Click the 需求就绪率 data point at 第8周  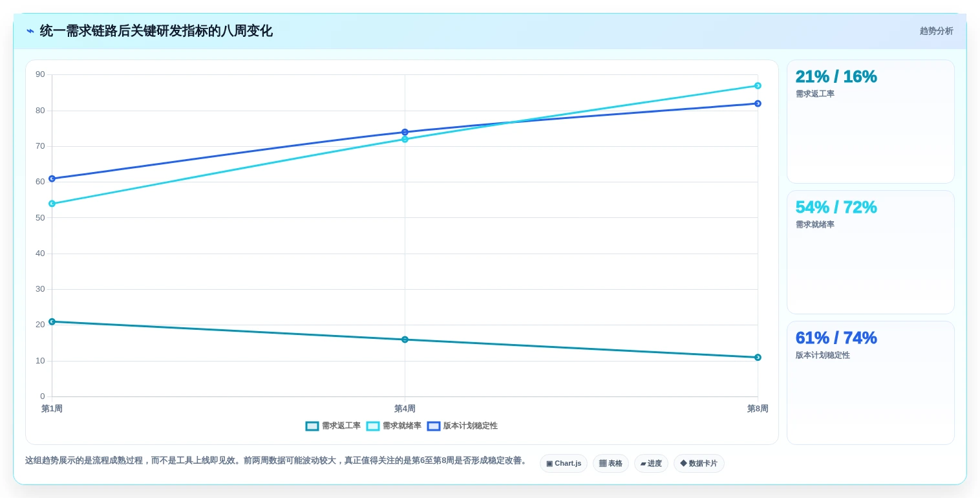tap(758, 85)
